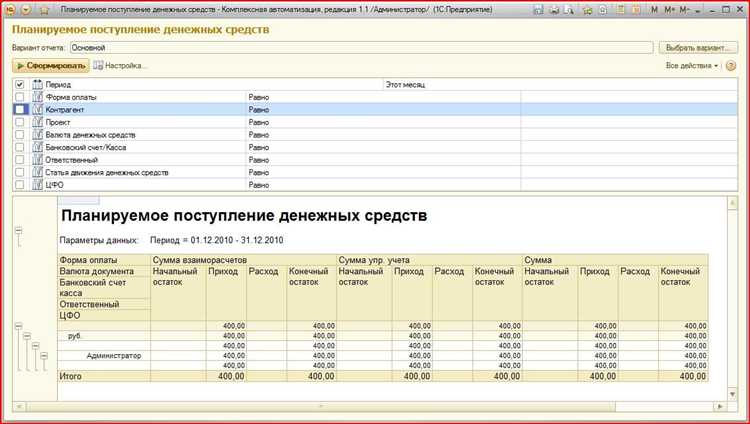
Task: Click Выбрать вариант... button
Action: [x=698, y=48]
